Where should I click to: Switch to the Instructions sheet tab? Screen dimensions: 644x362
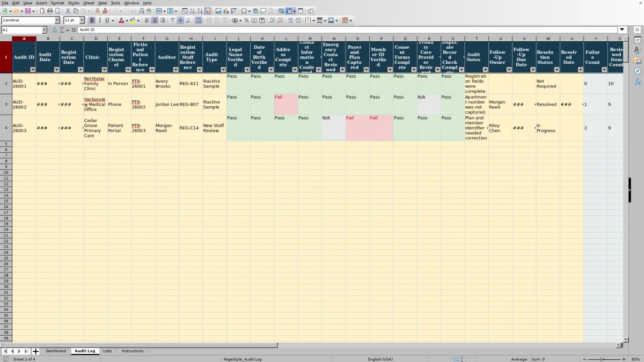coord(133,351)
